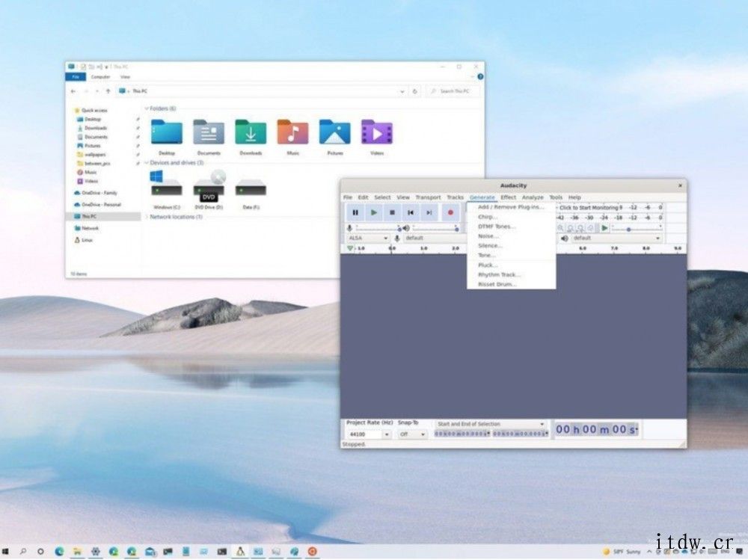Open Desktop folder icon in This PC

(167, 132)
